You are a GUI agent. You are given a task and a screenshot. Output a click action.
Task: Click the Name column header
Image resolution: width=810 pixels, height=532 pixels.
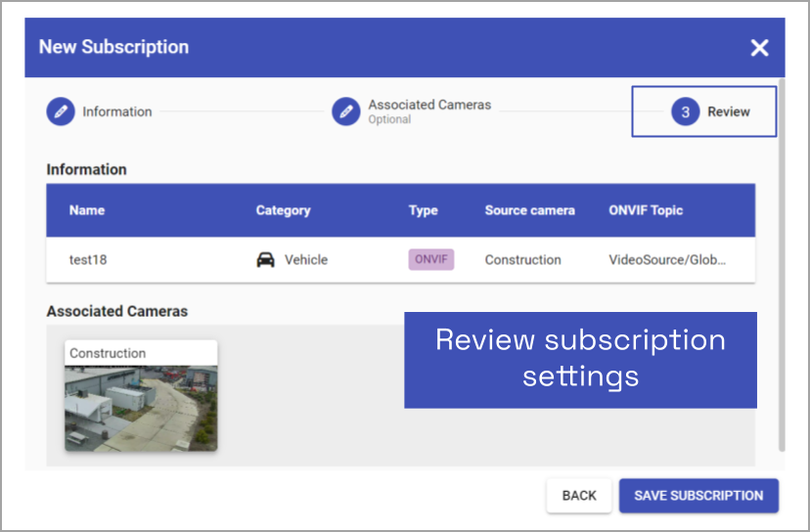click(x=87, y=210)
